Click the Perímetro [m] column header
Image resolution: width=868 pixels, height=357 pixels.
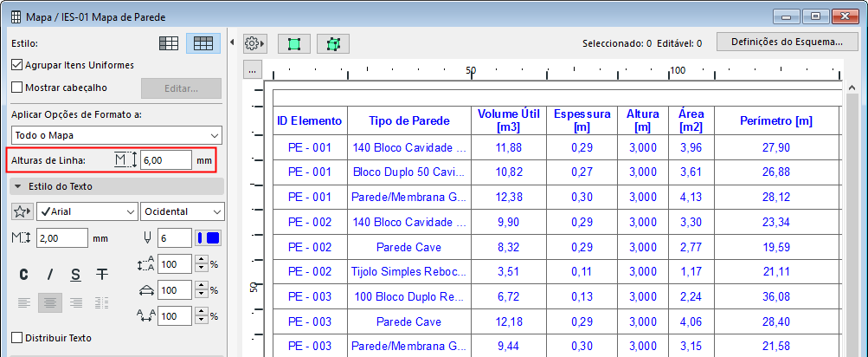coord(776,120)
